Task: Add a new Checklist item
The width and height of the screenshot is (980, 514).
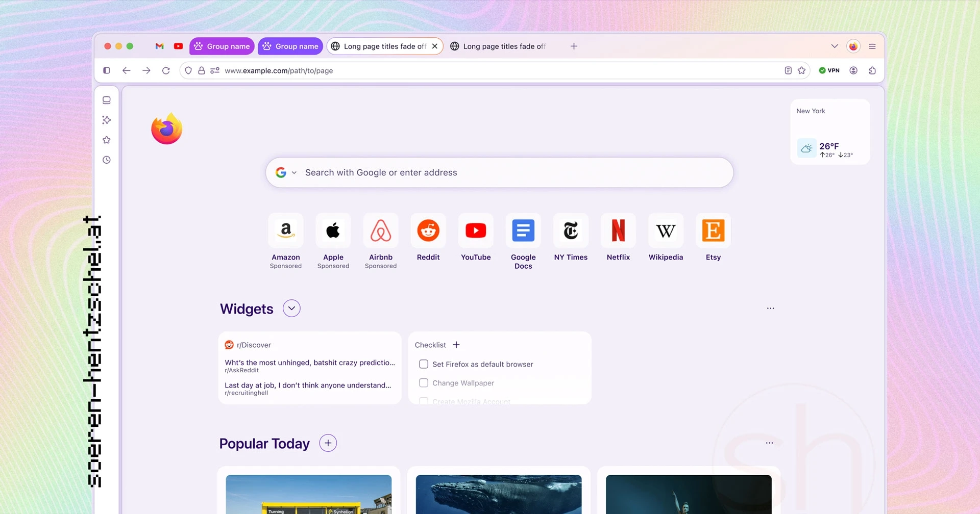Action: pyautogui.click(x=456, y=345)
